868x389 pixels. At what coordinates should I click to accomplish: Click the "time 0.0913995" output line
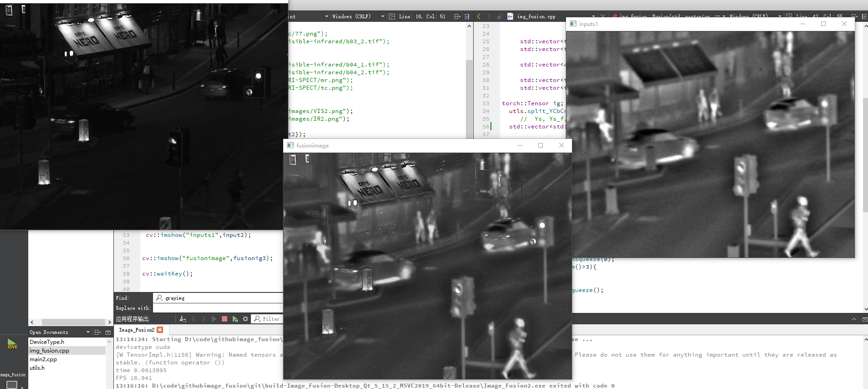tap(141, 370)
